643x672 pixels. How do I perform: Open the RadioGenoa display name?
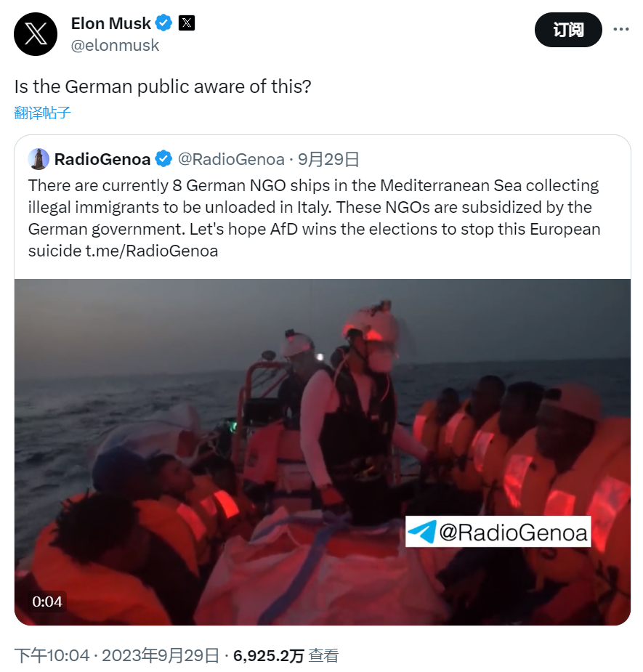coord(102,159)
